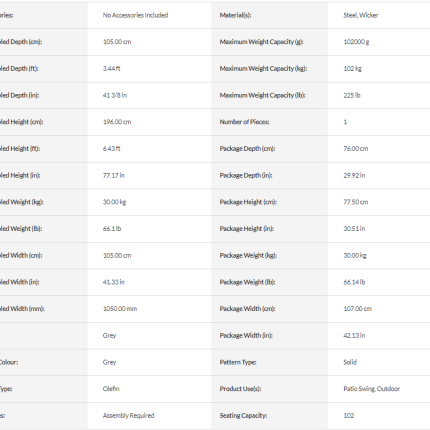This screenshot has height=430, width=430.
Task: Select the "76.00 cm" package depth value
Action: pyautogui.click(x=356, y=149)
